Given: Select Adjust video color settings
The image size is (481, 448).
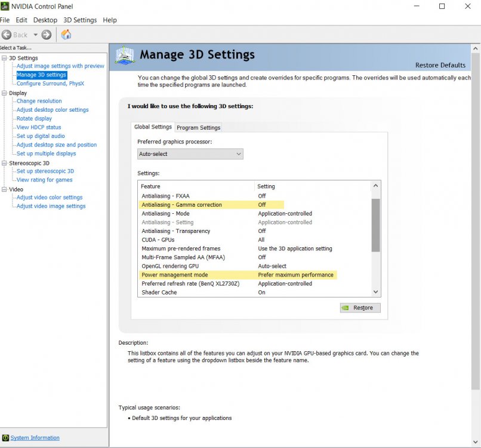Looking at the screenshot, I should coord(50,197).
